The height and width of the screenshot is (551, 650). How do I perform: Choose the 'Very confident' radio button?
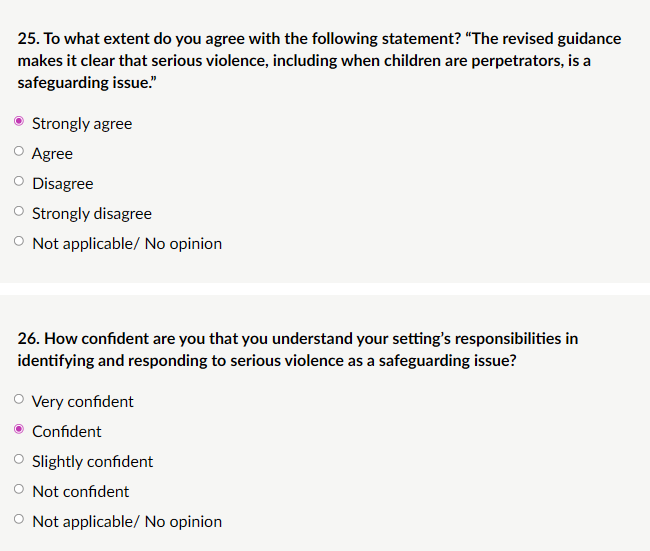point(19,401)
